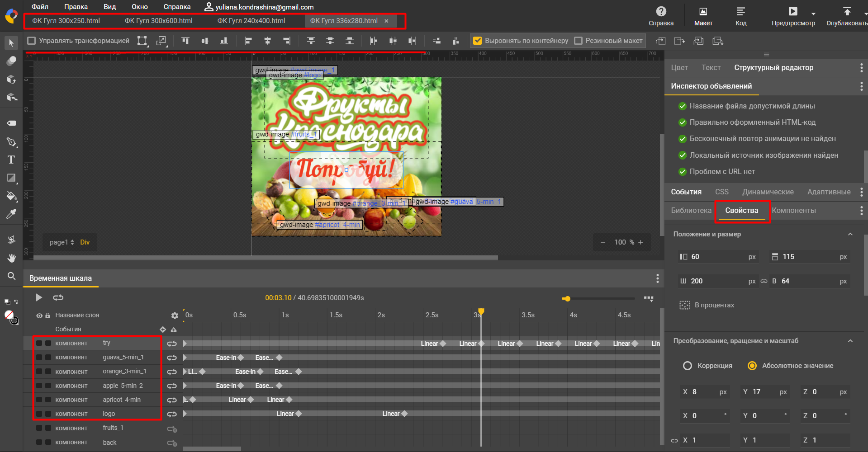Play the timeline animation

point(39,297)
